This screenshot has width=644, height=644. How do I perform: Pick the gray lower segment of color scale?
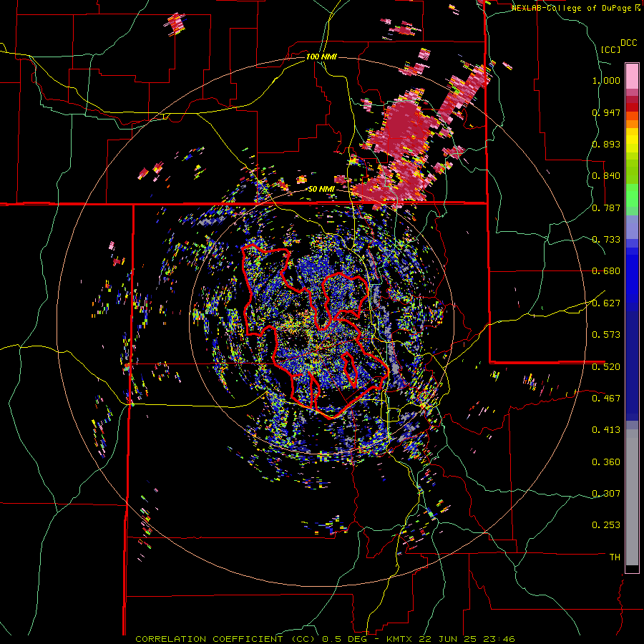(x=632, y=497)
